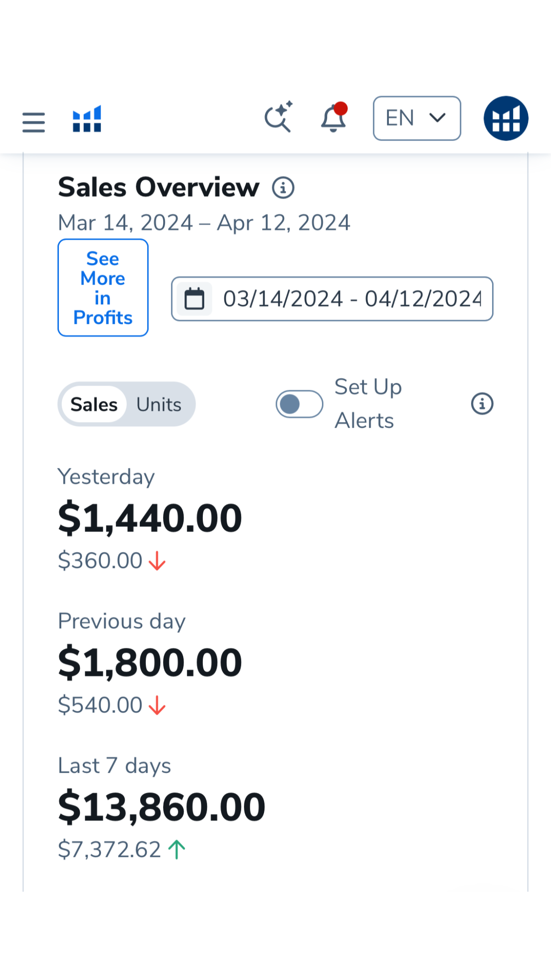Viewport: 551px width, 980px height.
Task: Open the notifications bell
Action: [x=333, y=118]
